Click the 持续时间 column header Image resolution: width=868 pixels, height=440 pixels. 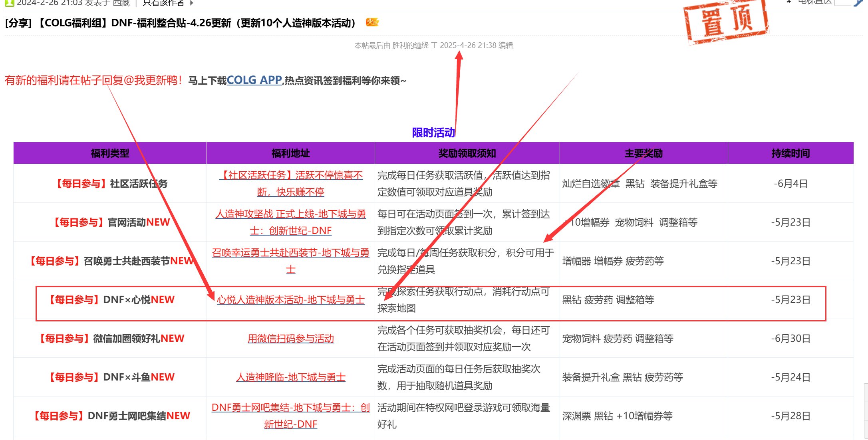791,153
